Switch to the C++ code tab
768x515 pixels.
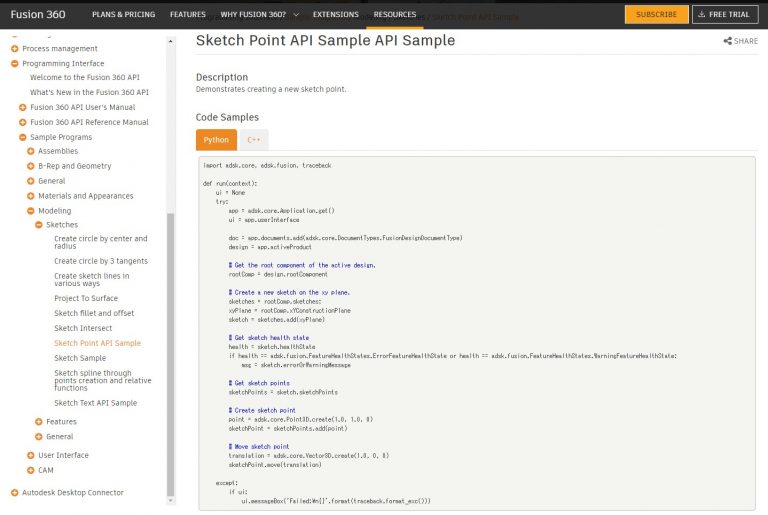click(x=254, y=140)
